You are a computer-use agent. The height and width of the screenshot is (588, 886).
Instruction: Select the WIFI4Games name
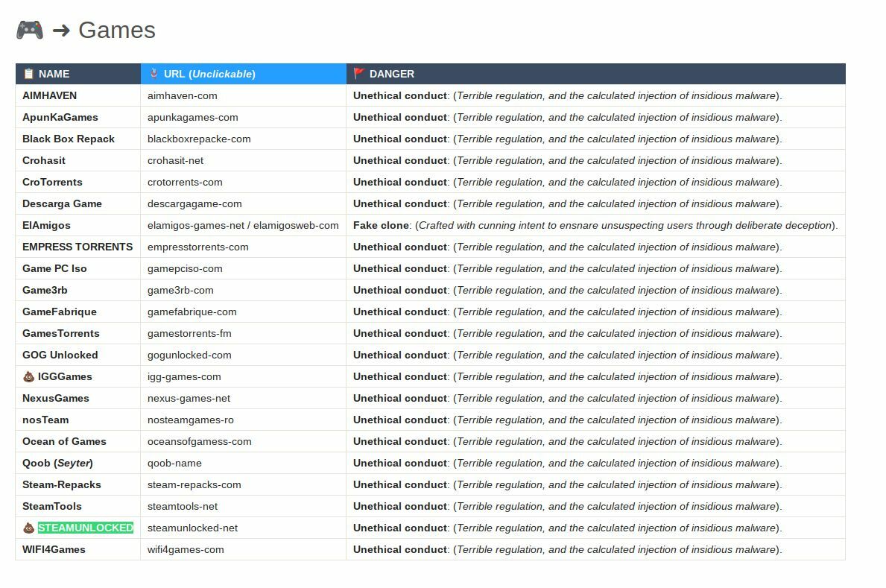[x=54, y=549]
